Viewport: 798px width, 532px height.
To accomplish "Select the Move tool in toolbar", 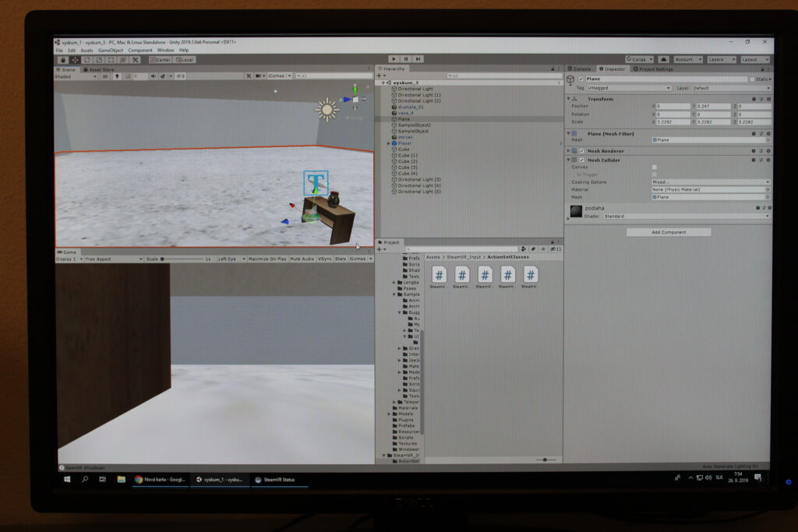I will tap(75, 59).
